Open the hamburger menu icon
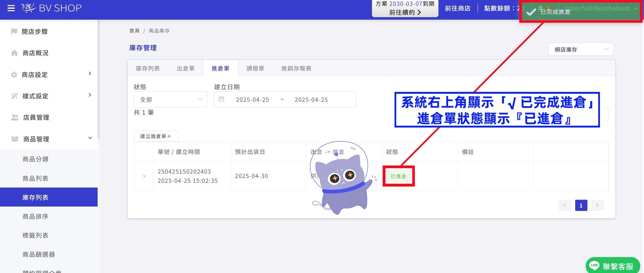 click(11, 8)
